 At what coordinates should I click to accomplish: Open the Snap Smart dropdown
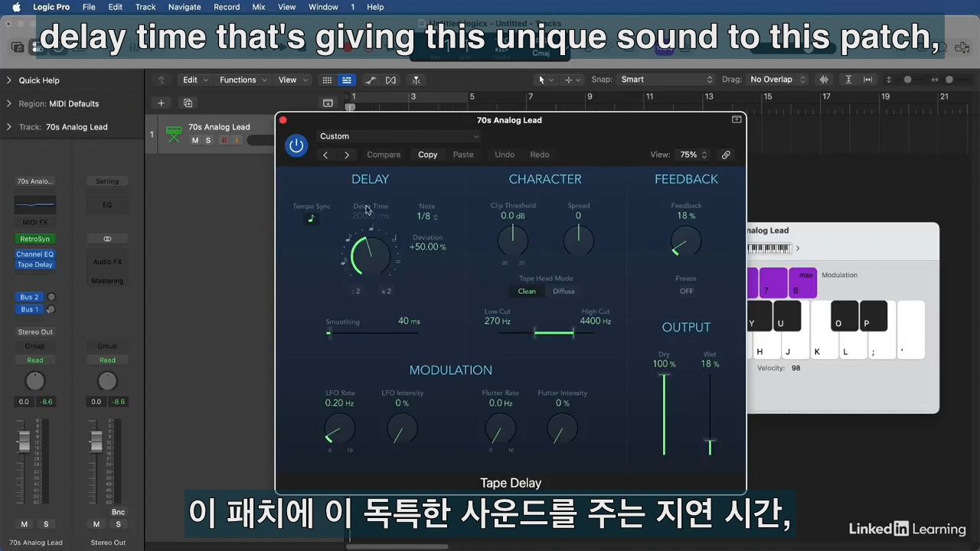[667, 80]
